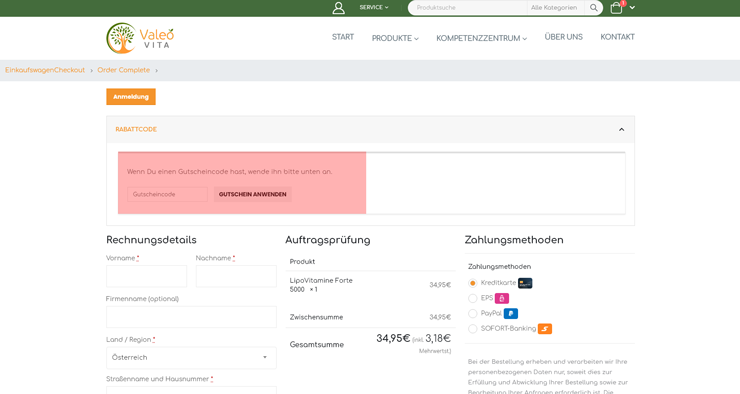Click the search magnifier icon
Screen dimensions: 740x394
click(594, 8)
